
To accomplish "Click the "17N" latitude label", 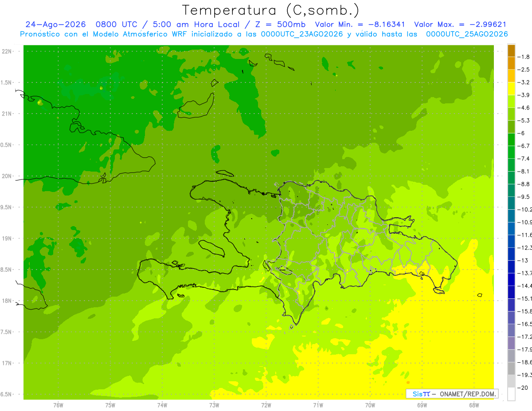I will [7, 363].
